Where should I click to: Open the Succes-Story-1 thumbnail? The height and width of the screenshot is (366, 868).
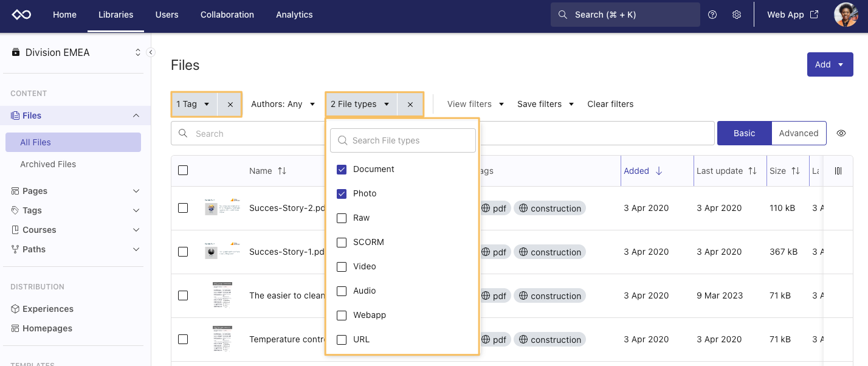[222, 250]
